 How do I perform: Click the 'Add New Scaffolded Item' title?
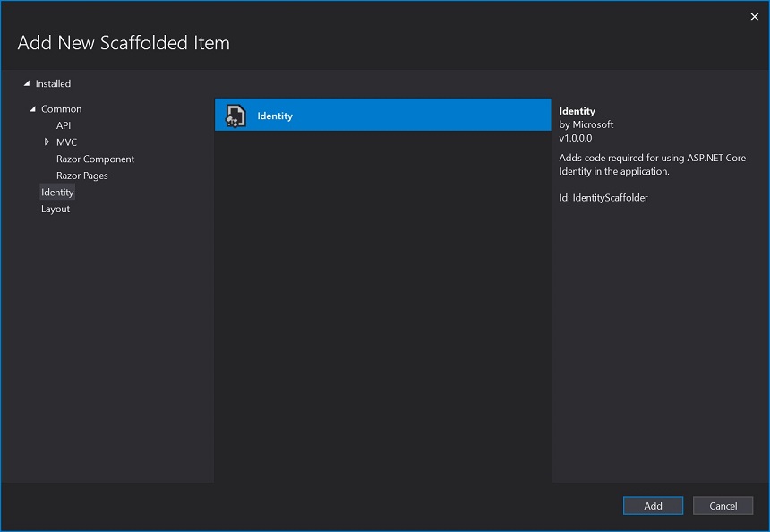124,43
